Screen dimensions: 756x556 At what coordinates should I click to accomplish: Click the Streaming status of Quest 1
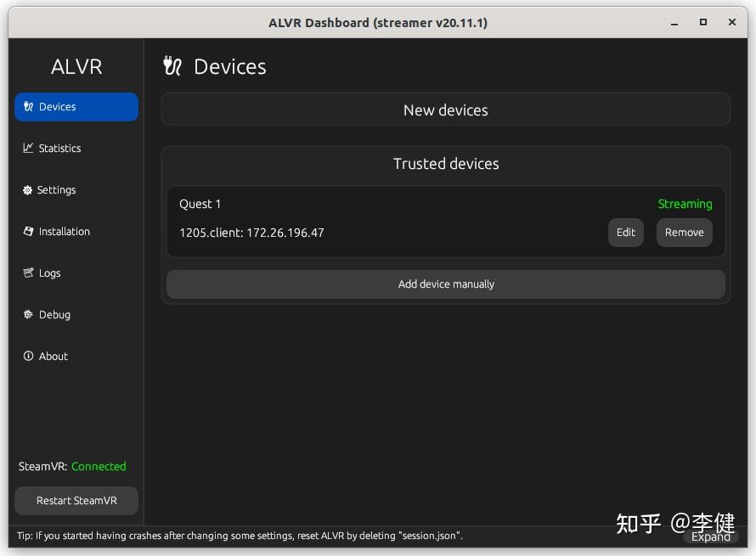685,204
